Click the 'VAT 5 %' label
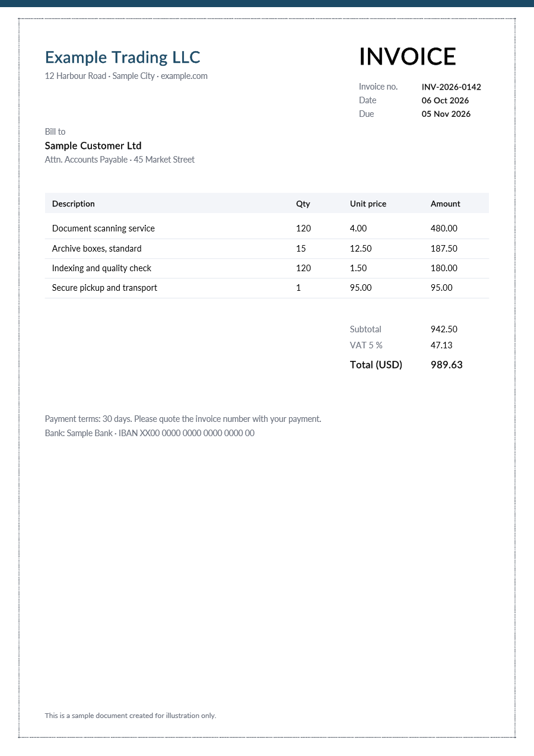This screenshot has width=534, height=756. (366, 345)
